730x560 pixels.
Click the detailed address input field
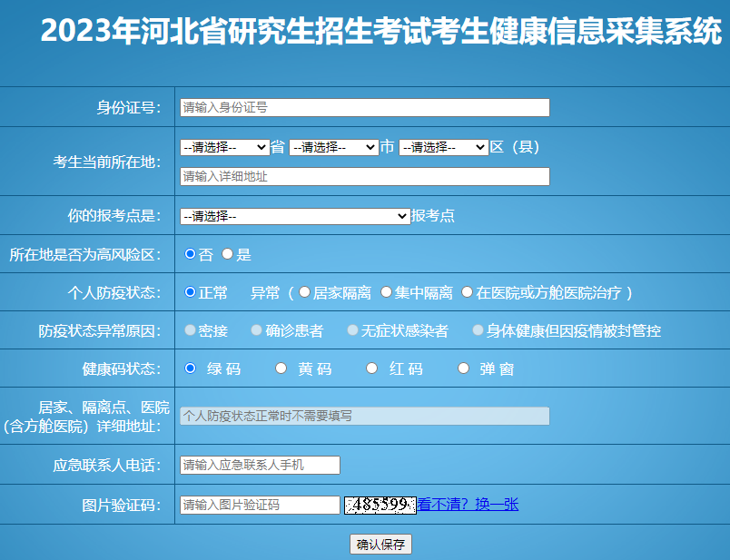tap(364, 176)
